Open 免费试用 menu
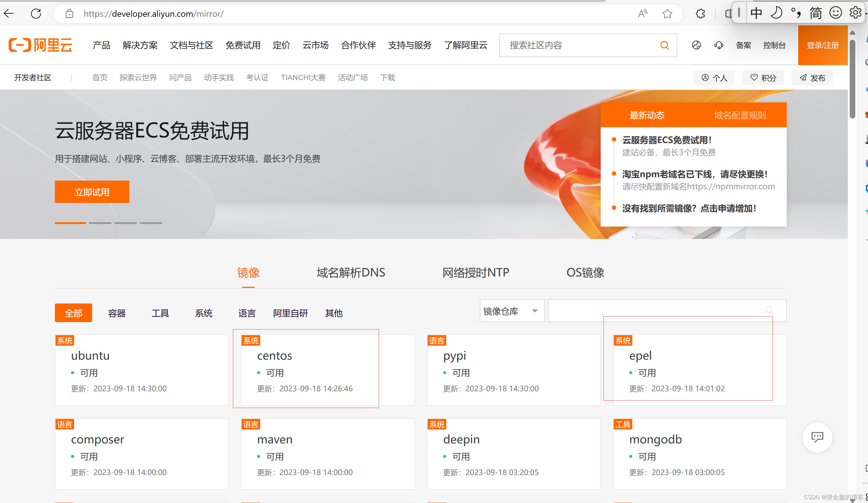 coord(243,45)
